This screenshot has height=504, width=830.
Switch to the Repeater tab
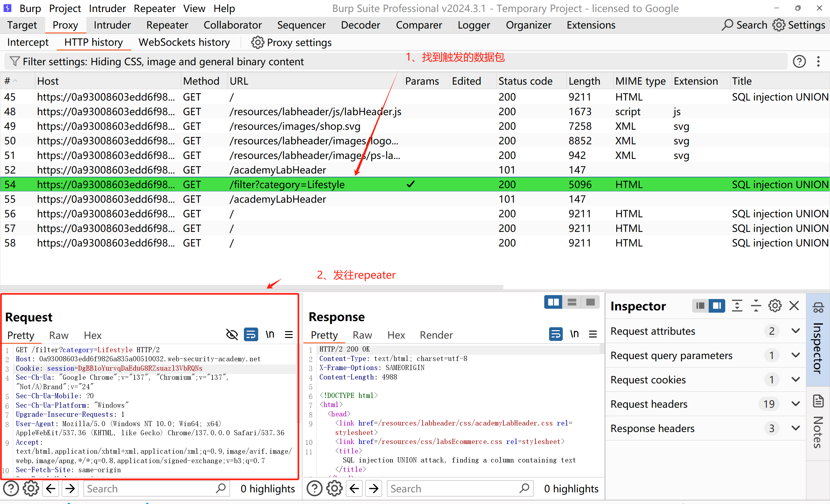[x=167, y=25]
